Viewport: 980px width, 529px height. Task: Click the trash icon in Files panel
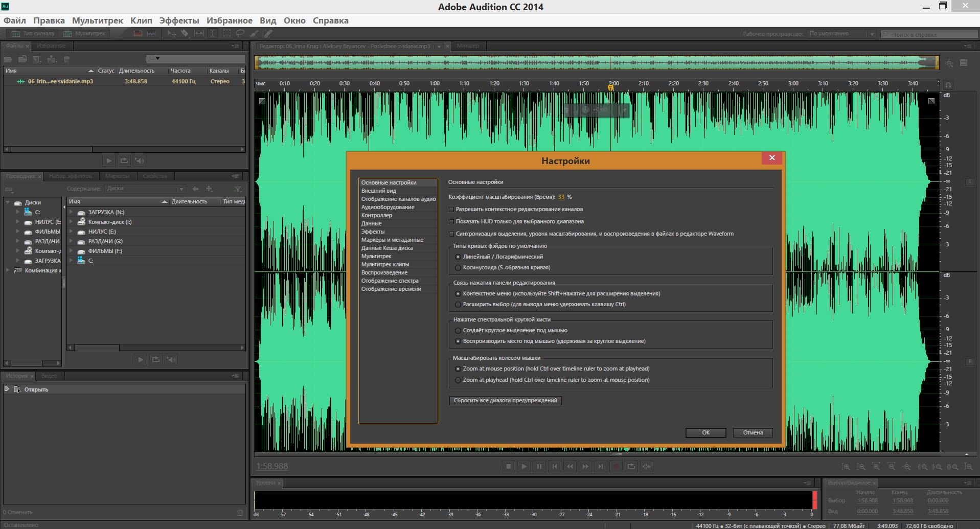pyautogui.click(x=66, y=59)
